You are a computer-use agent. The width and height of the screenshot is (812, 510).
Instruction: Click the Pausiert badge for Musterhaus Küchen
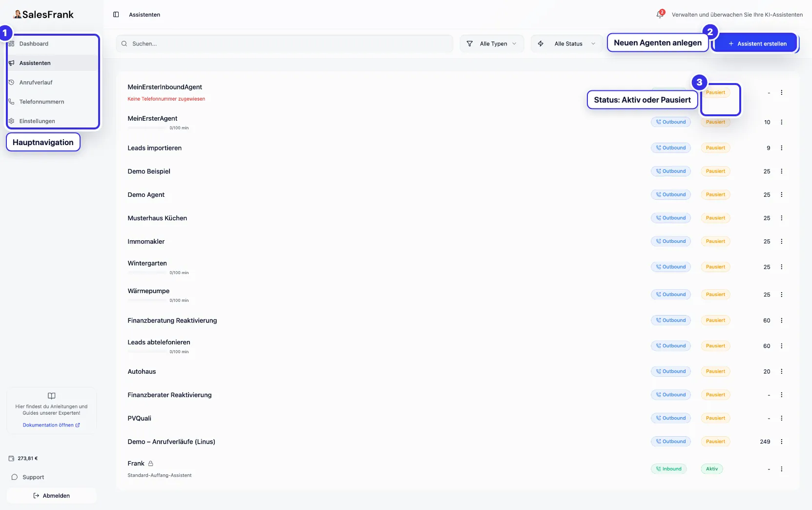click(715, 218)
